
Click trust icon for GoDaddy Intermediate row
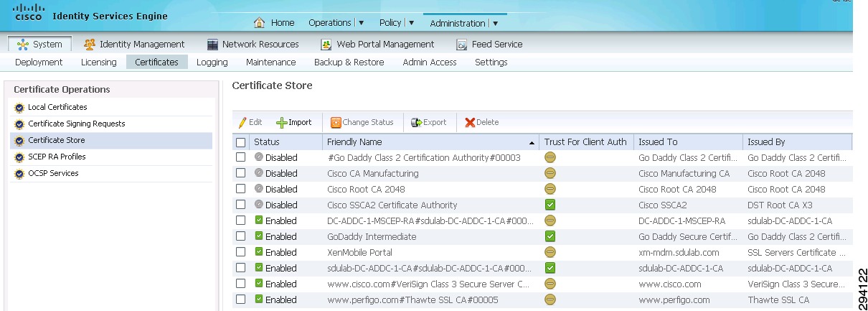click(x=550, y=236)
